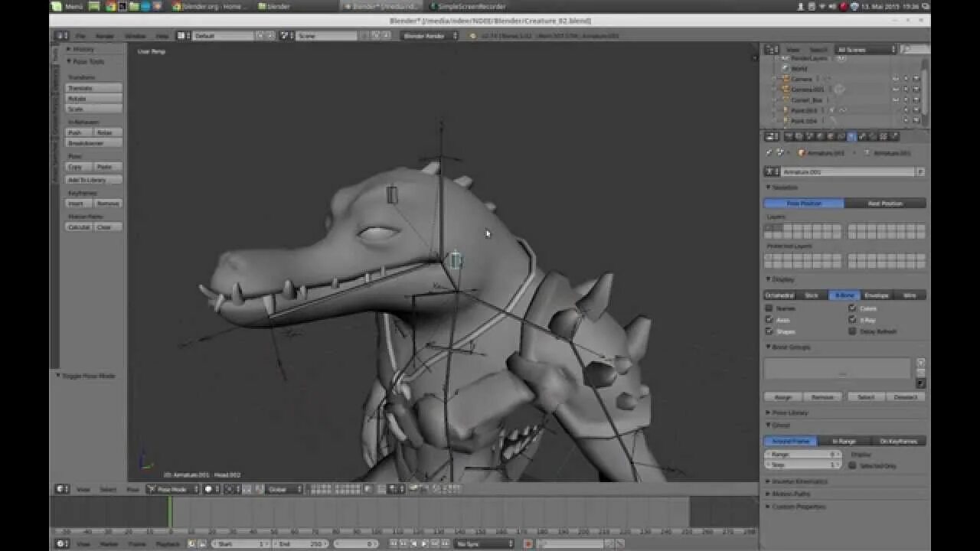Image resolution: width=980 pixels, height=551 pixels.
Task: Toggle the Shapes display checkbox
Action: [769, 331]
